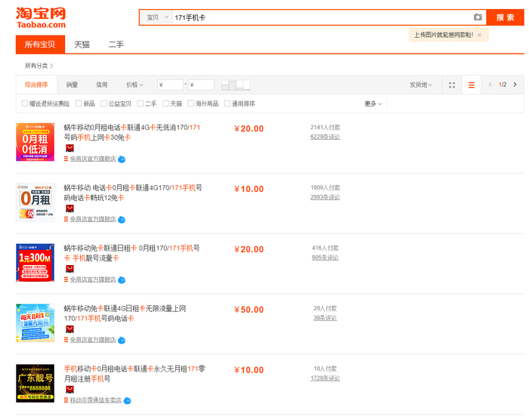529x420 pixels.
Task: Click the 2141人付款 text
Action: point(325,128)
